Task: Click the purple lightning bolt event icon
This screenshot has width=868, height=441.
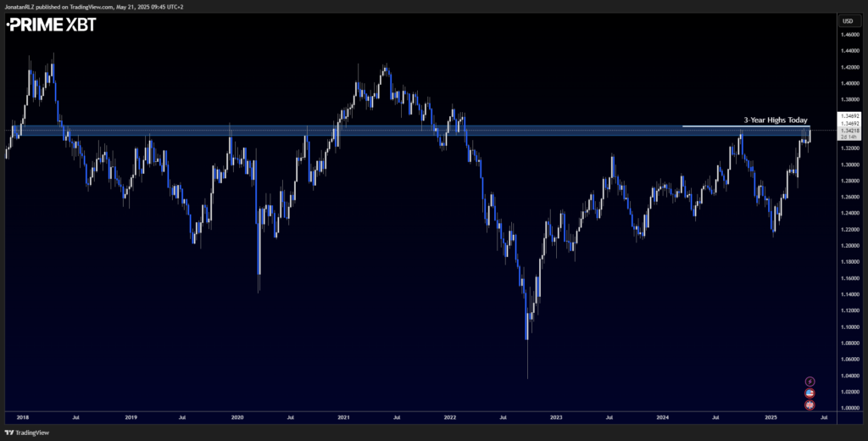Action: [810, 381]
